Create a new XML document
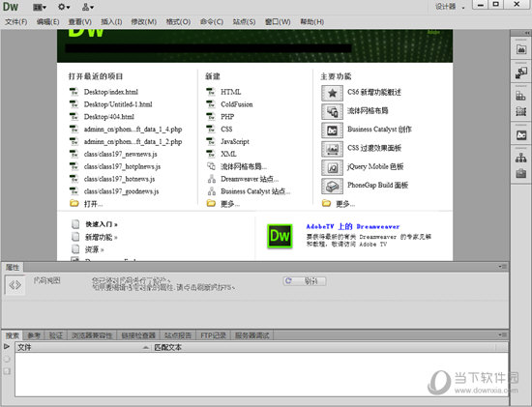This screenshot has height=407, width=532. [x=228, y=154]
